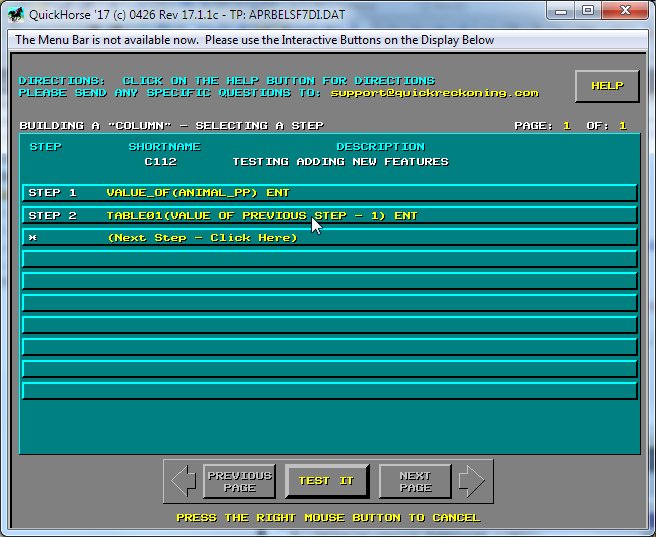656x537 pixels.
Task: Minimize the QuickHorse window
Action: click(x=561, y=11)
